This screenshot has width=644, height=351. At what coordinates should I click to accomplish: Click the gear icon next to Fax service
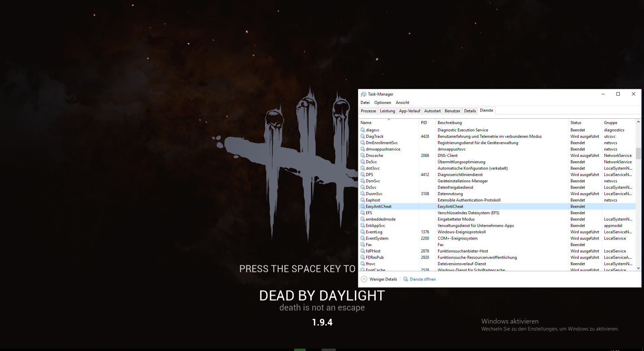363,244
